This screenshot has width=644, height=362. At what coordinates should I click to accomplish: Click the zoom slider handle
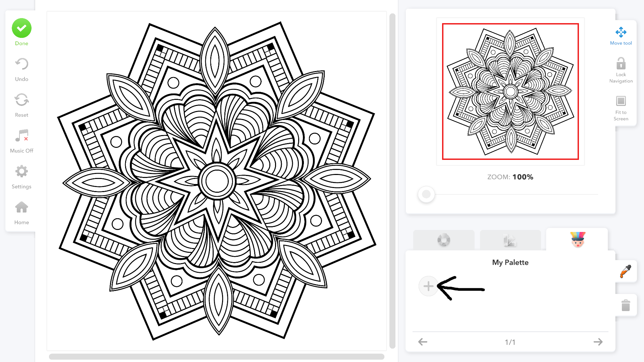426,194
